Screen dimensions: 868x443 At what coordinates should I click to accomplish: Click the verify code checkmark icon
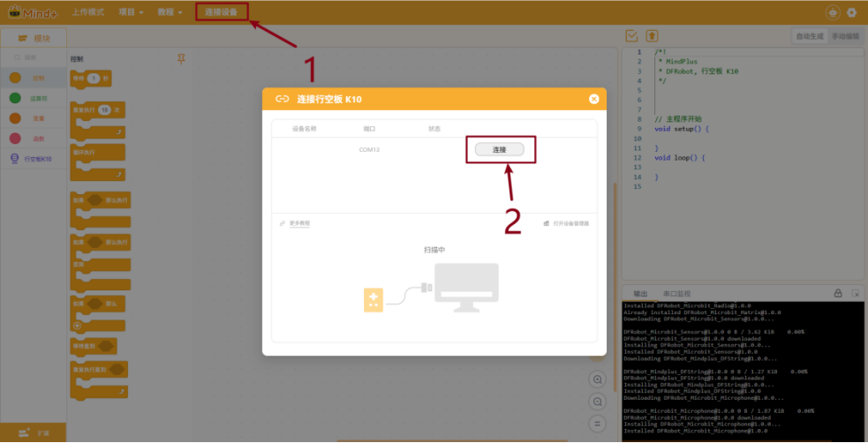(x=631, y=36)
